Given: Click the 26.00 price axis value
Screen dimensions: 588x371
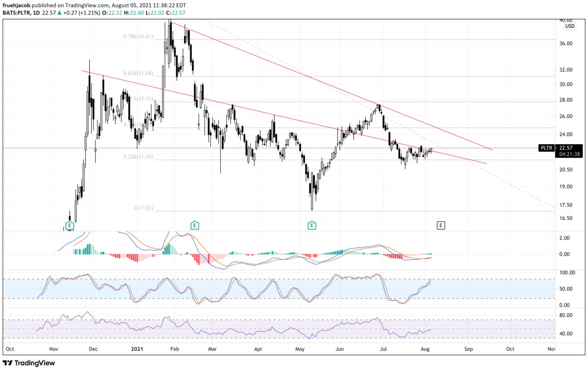Looking at the screenshot, I should click(x=566, y=116).
